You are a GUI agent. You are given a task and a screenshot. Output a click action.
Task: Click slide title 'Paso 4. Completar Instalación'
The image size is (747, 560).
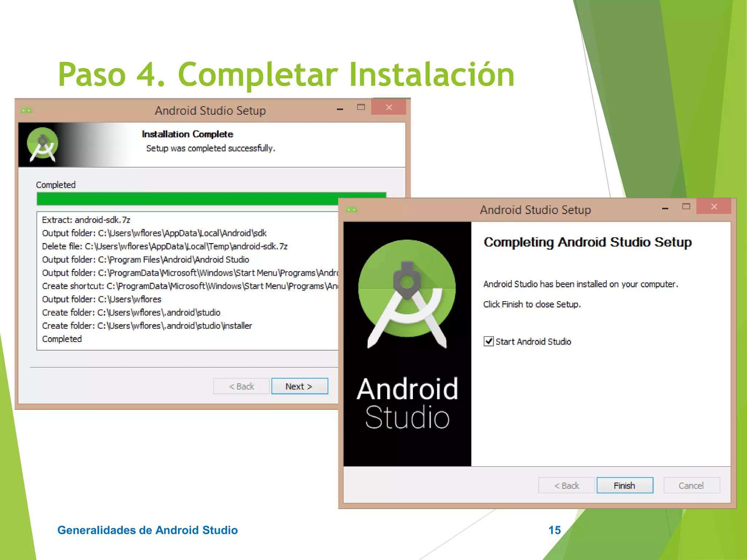pos(286,74)
